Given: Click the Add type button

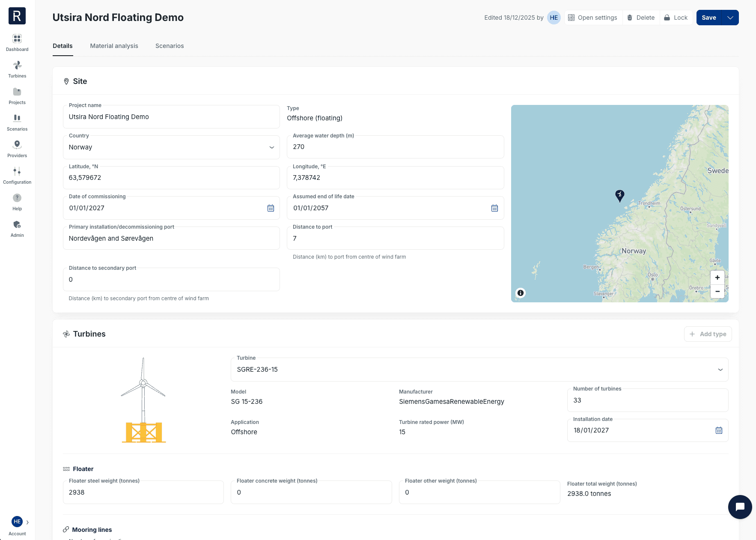Looking at the screenshot, I should tap(708, 334).
